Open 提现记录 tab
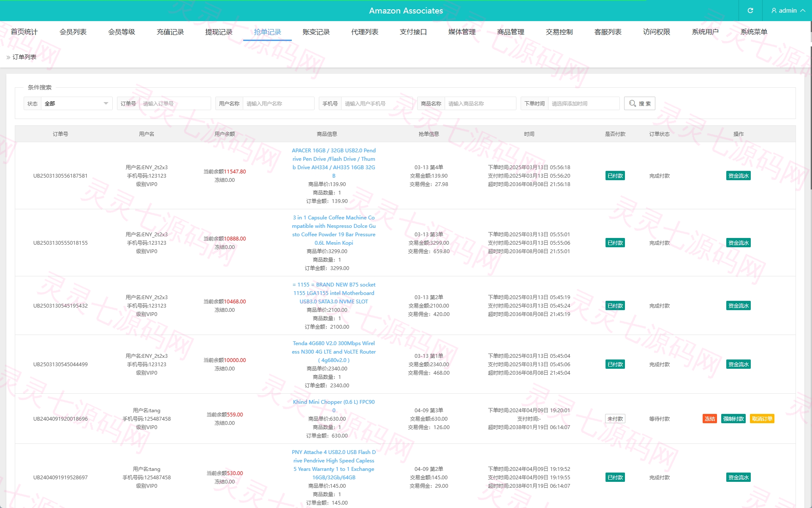The height and width of the screenshot is (508, 812). pos(219,32)
